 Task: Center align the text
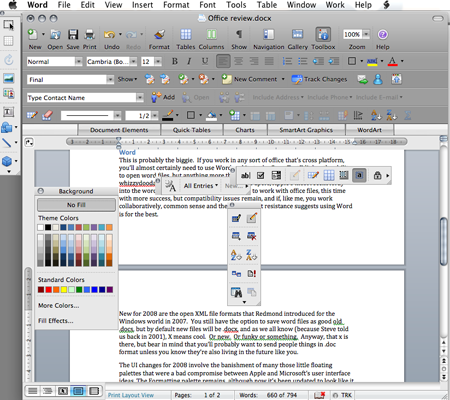pyautogui.click(x=238, y=61)
